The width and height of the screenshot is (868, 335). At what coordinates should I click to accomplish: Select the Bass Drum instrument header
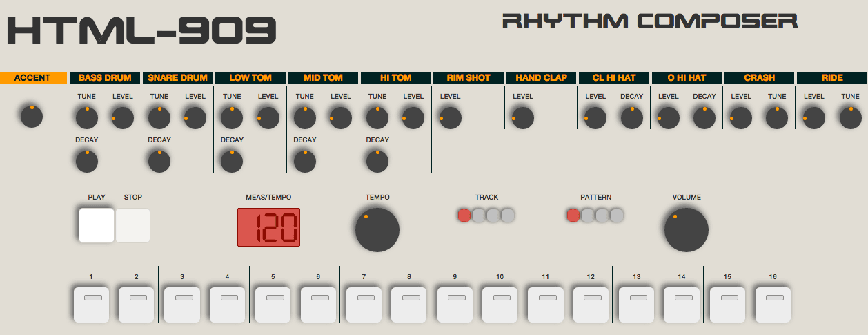point(104,78)
